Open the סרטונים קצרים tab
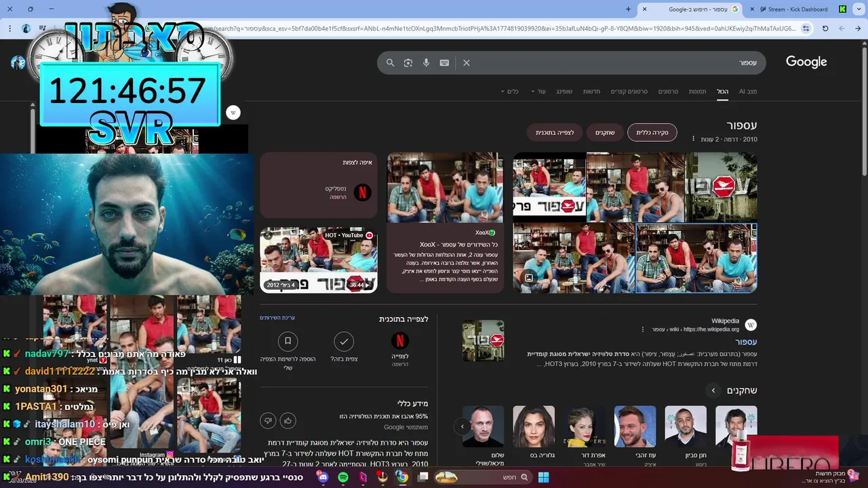This screenshot has width=868, height=488. point(629,91)
